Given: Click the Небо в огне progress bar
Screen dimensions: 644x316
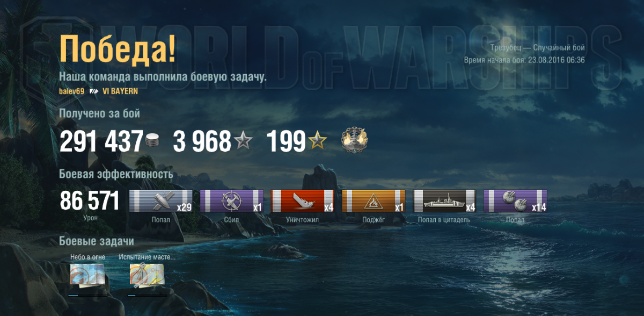Looking at the screenshot, I should point(89,295).
